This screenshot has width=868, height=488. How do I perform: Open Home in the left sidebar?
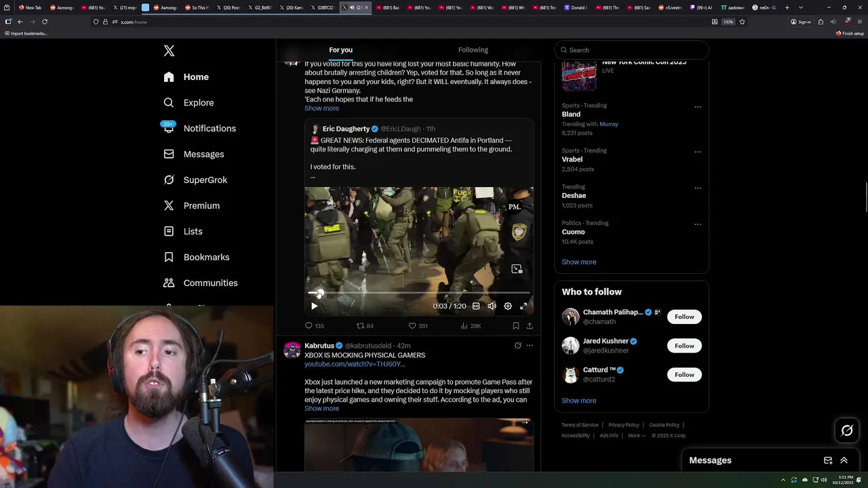186,77
